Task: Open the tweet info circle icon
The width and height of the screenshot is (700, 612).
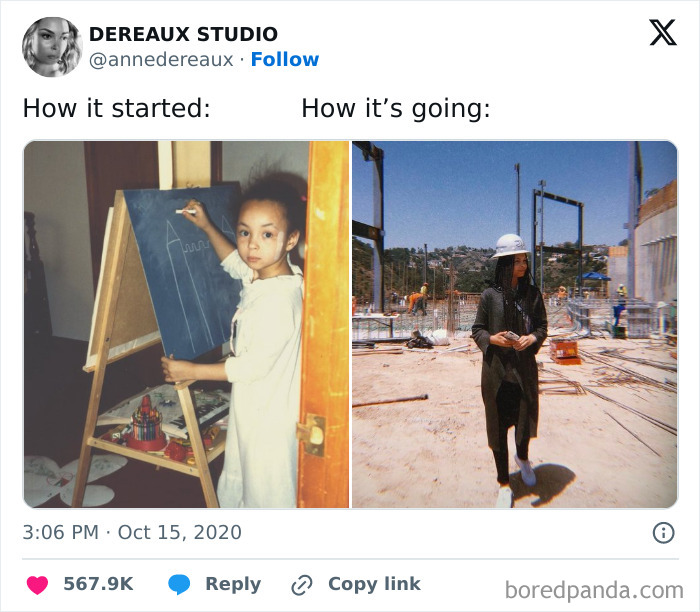Action: 663,533
